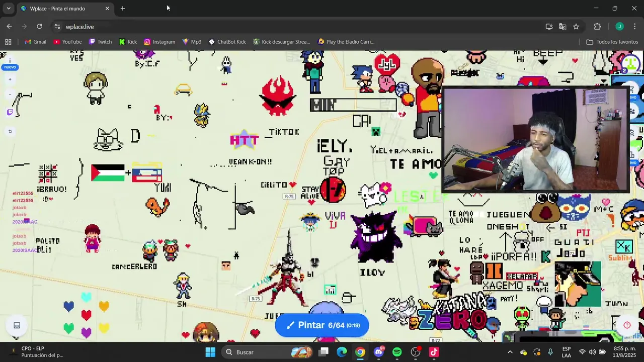Install app icon in address bar
This screenshot has width=644, height=362.
(549, 27)
